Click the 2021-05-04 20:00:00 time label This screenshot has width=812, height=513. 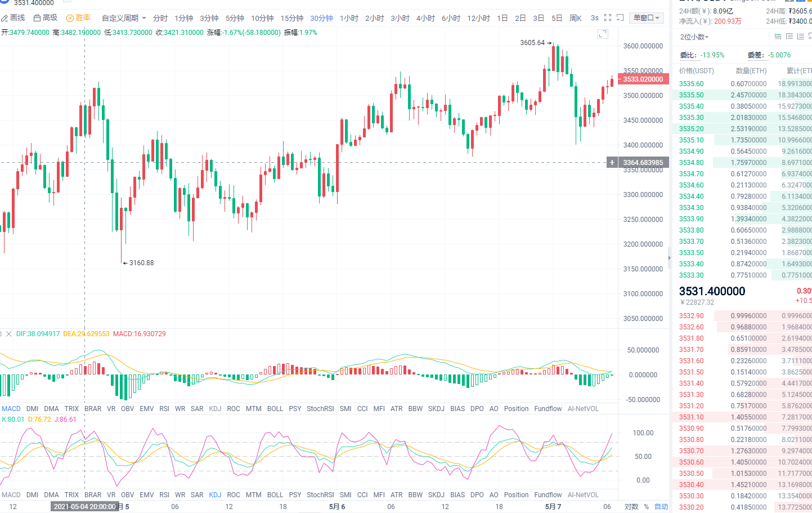click(x=84, y=507)
